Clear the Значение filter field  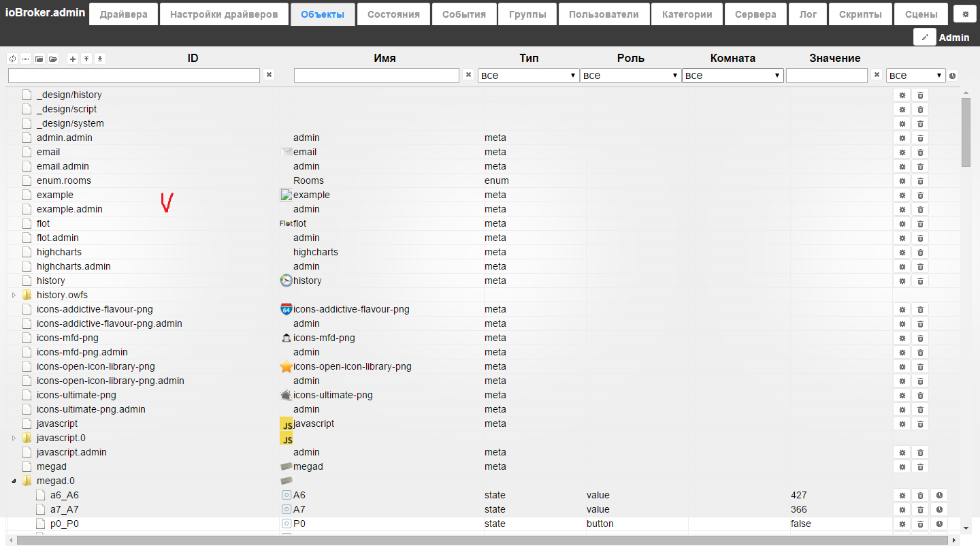point(877,75)
